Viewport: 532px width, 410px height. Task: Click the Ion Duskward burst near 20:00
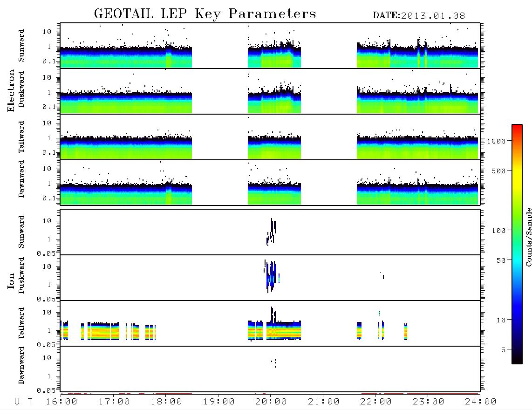pos(271,276)
